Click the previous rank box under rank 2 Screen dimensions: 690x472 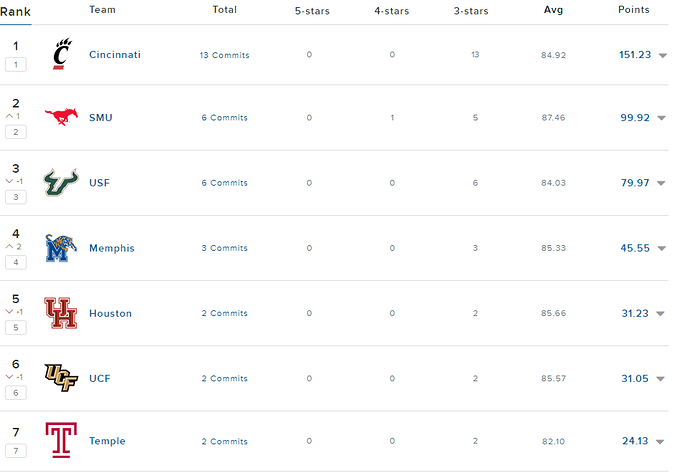(16, 132)
